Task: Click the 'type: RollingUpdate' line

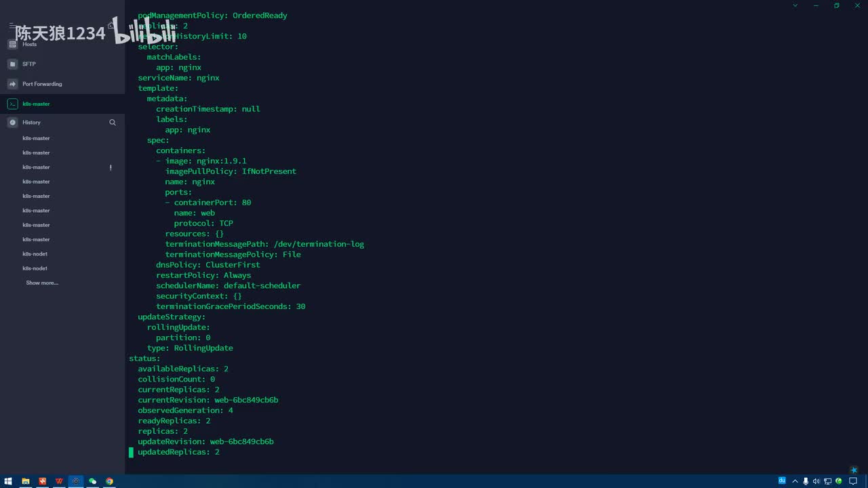Action: coord(190,348)
